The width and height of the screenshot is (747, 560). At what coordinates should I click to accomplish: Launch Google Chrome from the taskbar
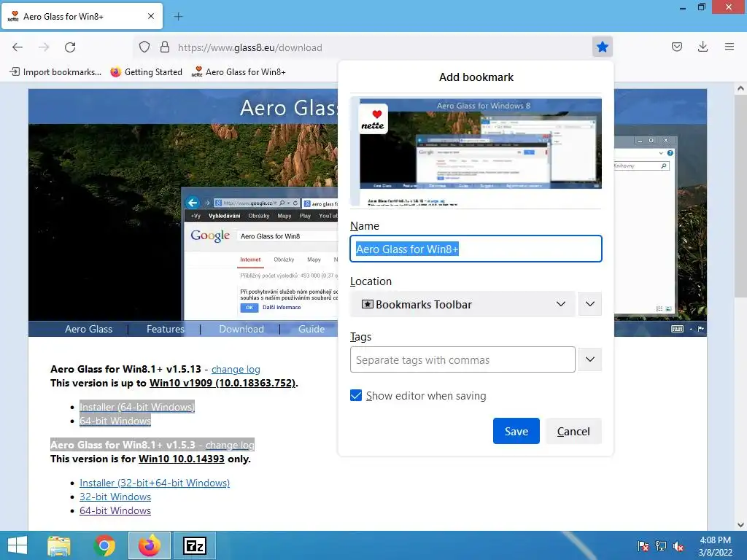[104, 545]
